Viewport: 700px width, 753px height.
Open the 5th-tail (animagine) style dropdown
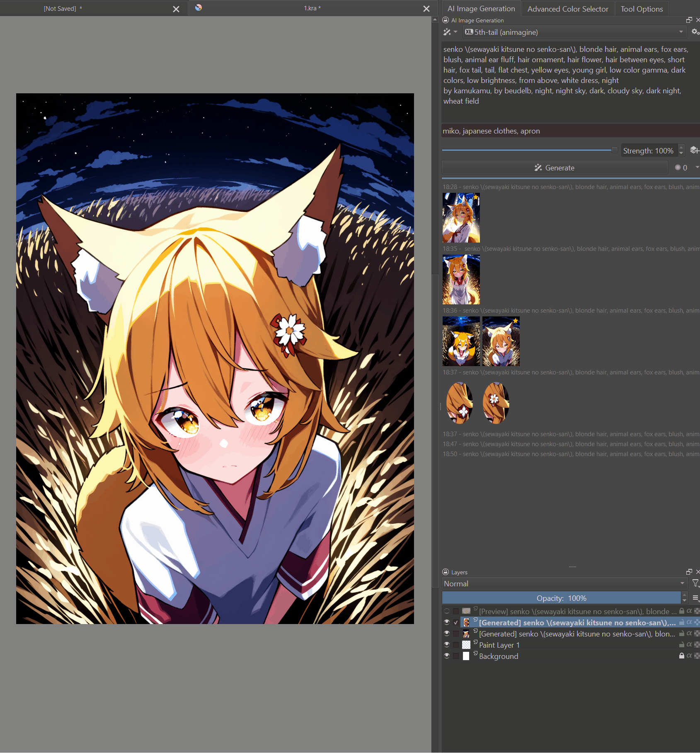click(574, 32)
